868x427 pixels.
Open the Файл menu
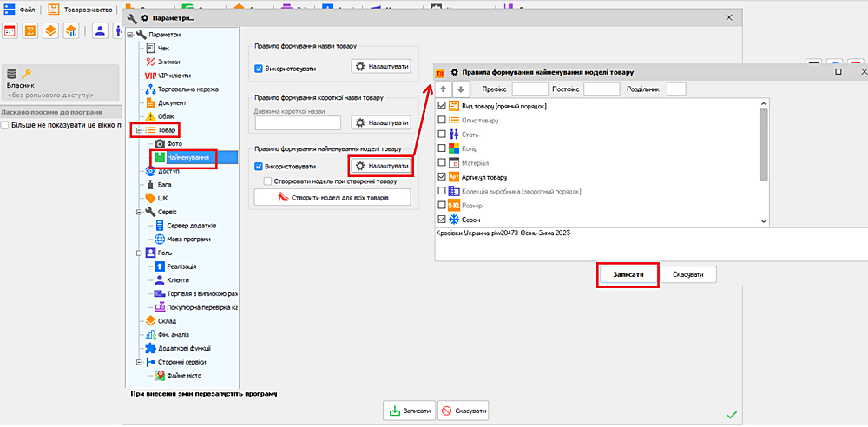[x=20, y=10]
